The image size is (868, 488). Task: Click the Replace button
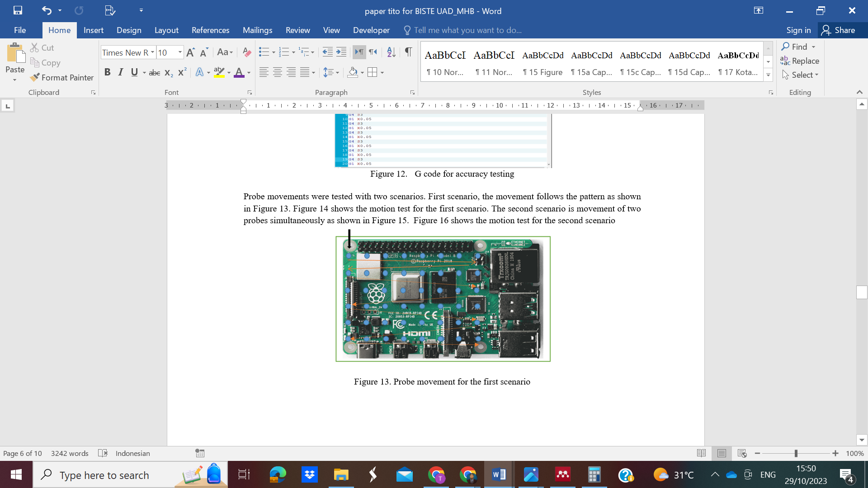coord(799,61)
